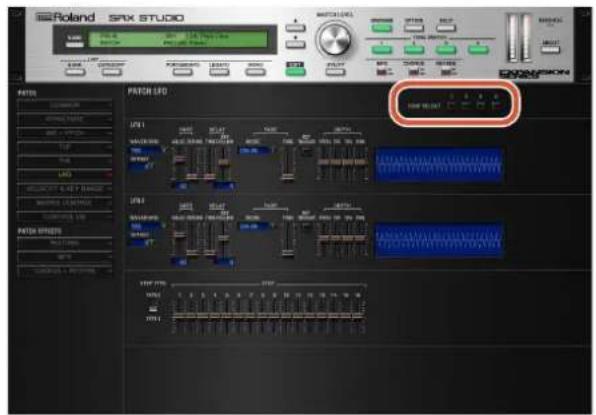This screenshot has height=415, width=596.
Task: Click LFO2 blue waveform display
Action: tap(439, 241)
